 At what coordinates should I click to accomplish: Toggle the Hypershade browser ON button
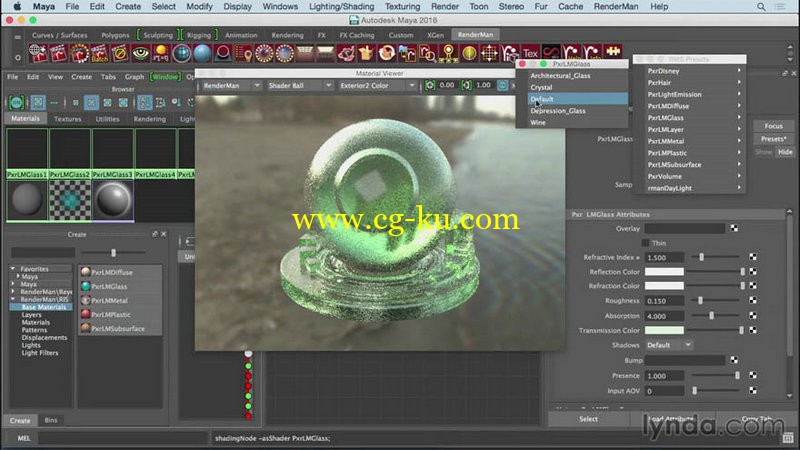(16, 103)
